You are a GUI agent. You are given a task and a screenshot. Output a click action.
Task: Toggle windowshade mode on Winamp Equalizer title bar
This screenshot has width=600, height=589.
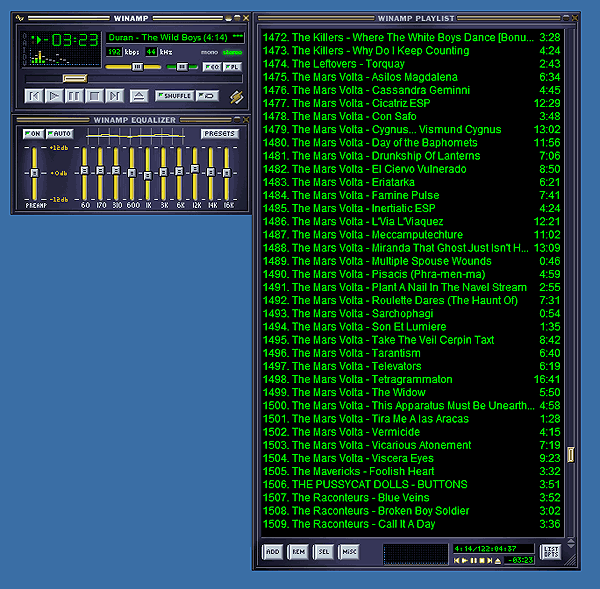click(238, 120)
